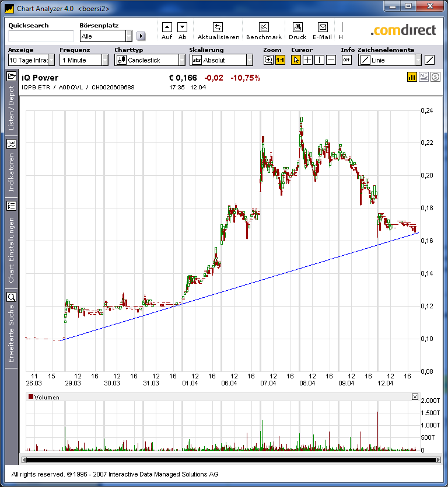Click the Auf up-arrow button

tap(167, 27)
